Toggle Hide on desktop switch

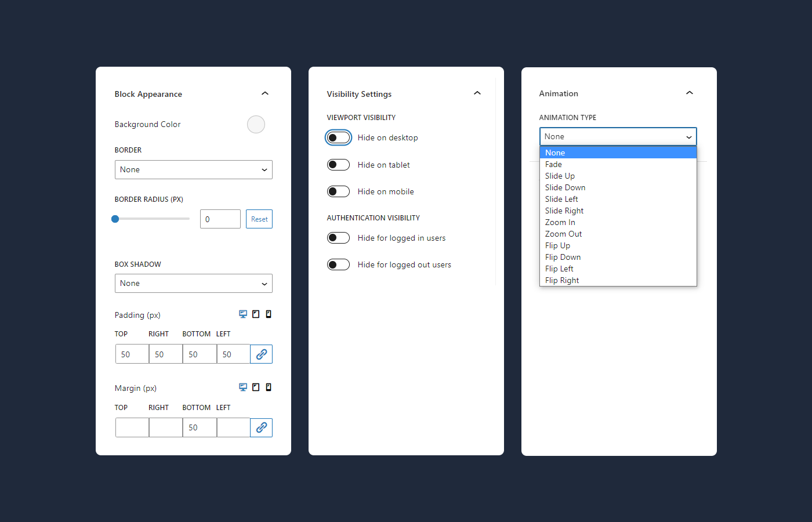point(338,137)
